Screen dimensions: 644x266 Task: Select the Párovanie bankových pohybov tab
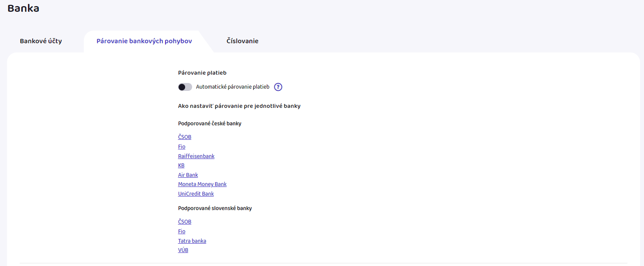point(144,41)
